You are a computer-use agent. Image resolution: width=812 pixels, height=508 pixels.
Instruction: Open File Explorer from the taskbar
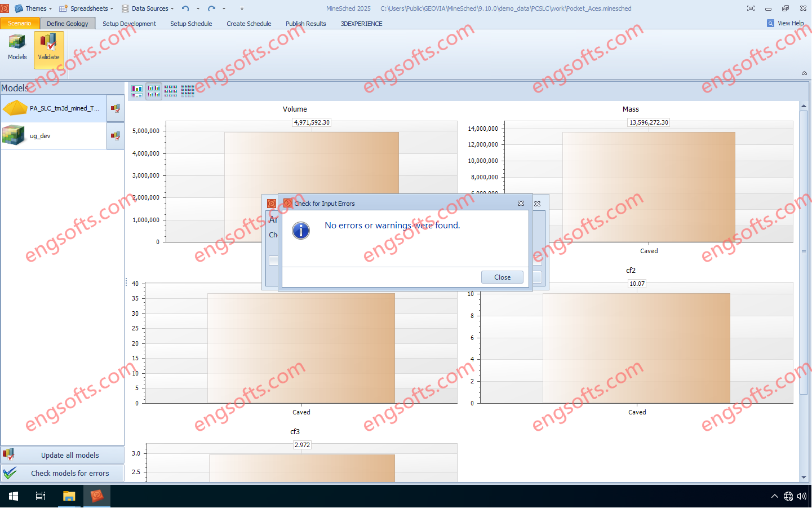click(x=69, y=496)
